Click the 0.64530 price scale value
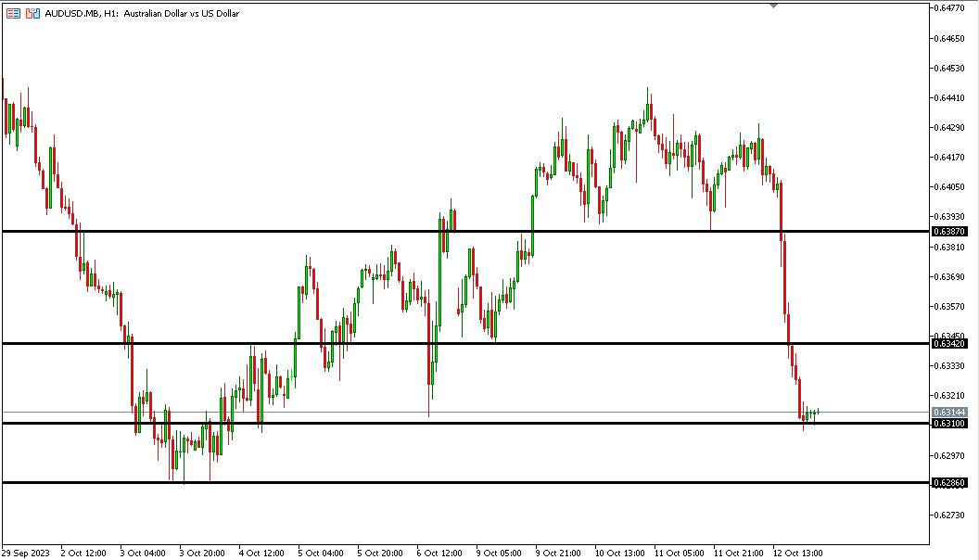This screenshot has width=979, height=560. click(949, 68)
